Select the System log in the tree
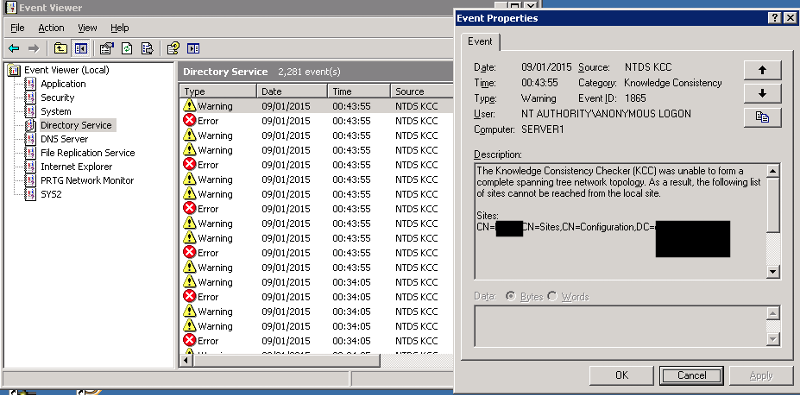Screen dimensions: 800x395 click(56, 111)
